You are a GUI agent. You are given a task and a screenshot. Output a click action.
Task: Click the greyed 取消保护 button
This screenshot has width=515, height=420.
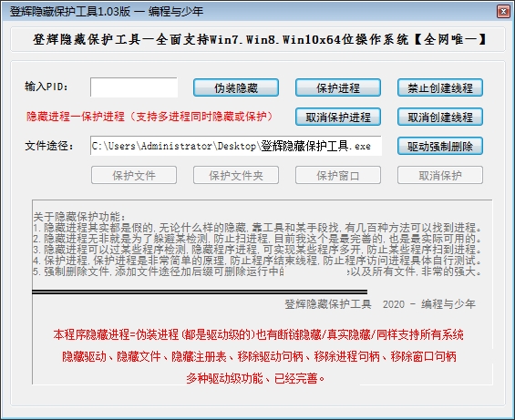(440, 175)
